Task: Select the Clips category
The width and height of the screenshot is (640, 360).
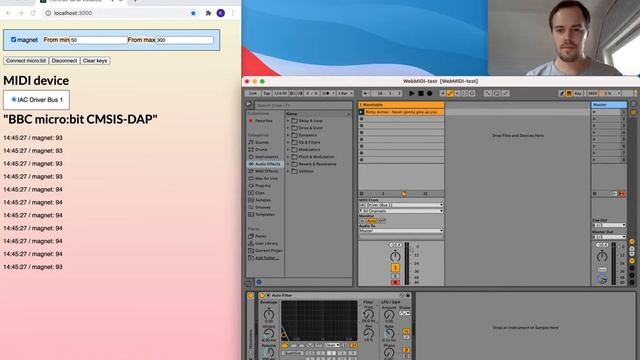Action: point(260,193)
